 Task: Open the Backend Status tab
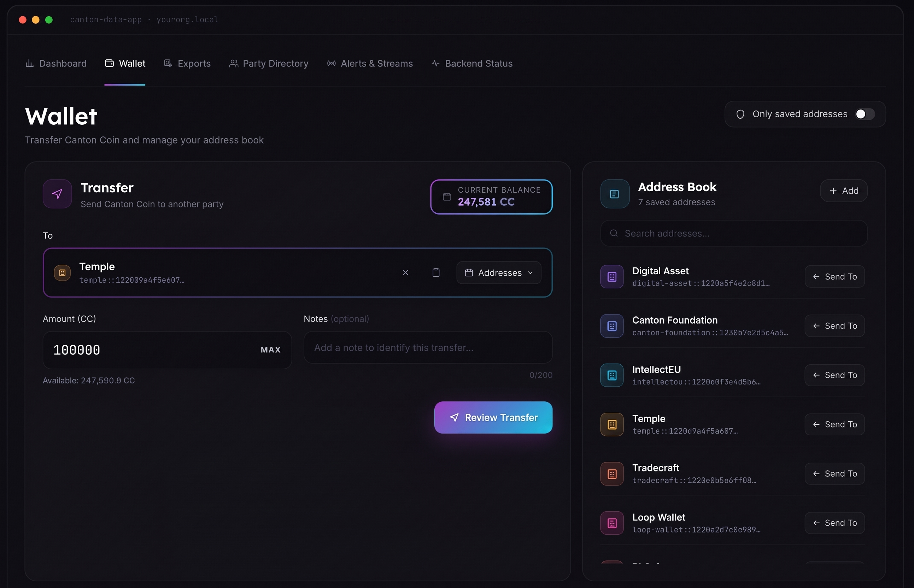tap(471, 63)
